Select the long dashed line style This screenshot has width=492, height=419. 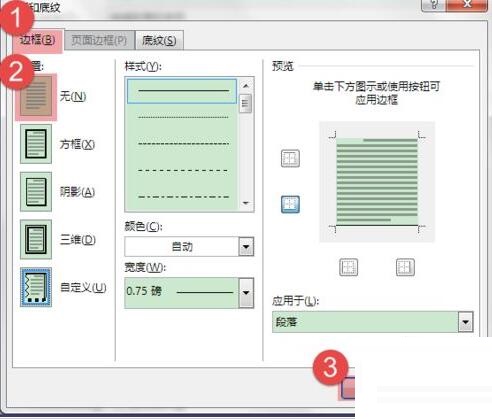pos(182,170)
